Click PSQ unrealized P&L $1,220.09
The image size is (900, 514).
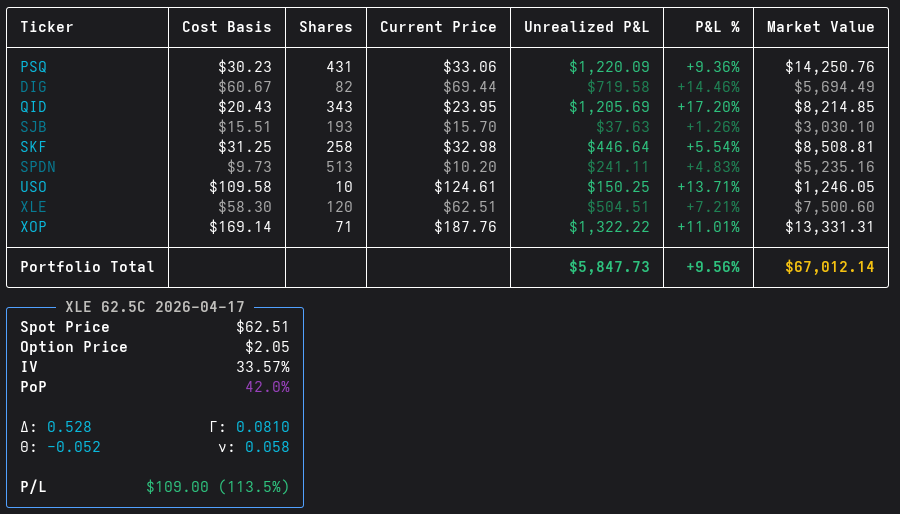point(609,67)
